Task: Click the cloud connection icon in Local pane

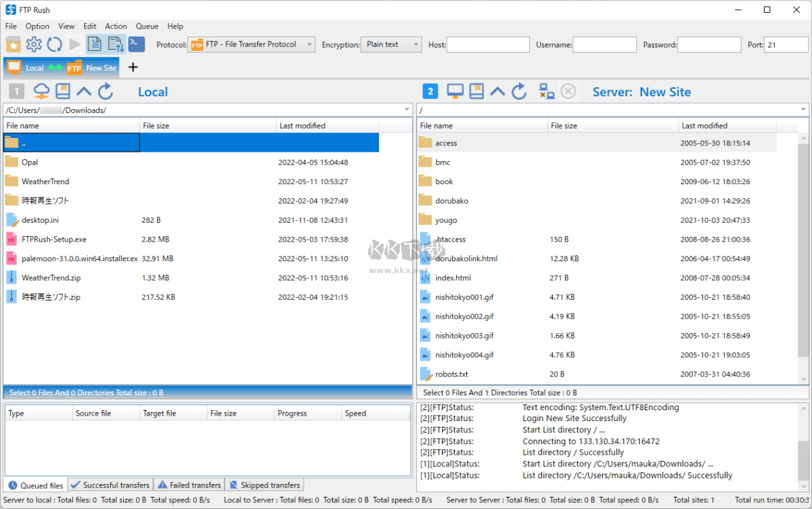Action: [41, 92]
